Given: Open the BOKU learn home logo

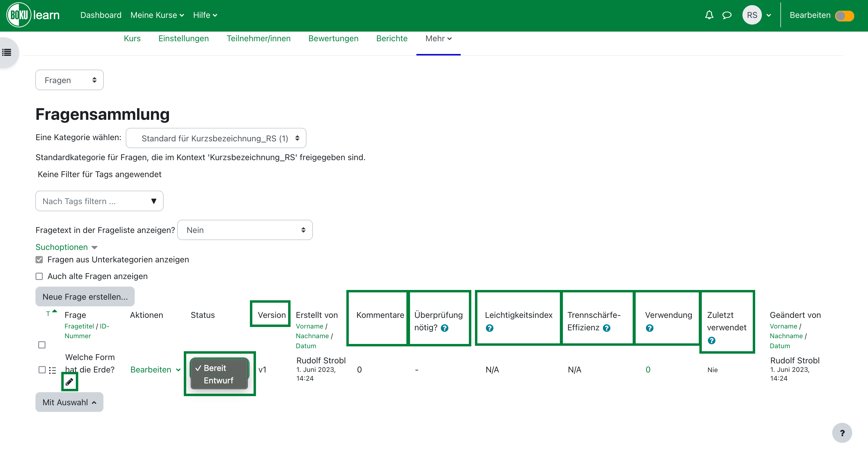Looking at the screenshot, I should (33, 15).
